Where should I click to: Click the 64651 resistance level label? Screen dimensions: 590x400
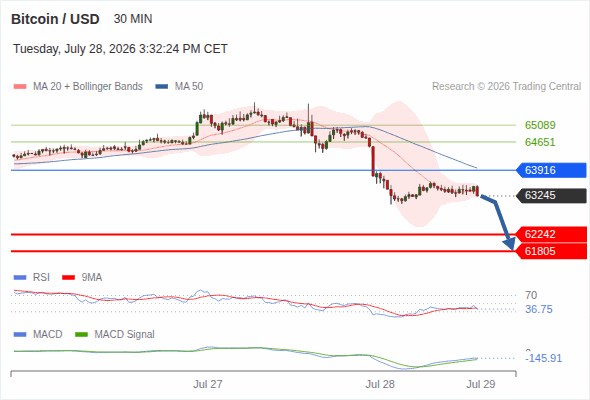click(540, 142)
